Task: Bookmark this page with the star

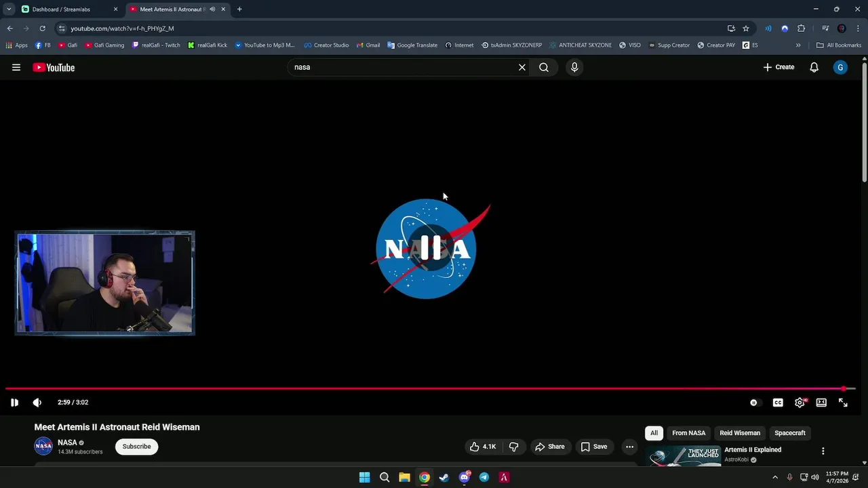Action: (746, 28)
